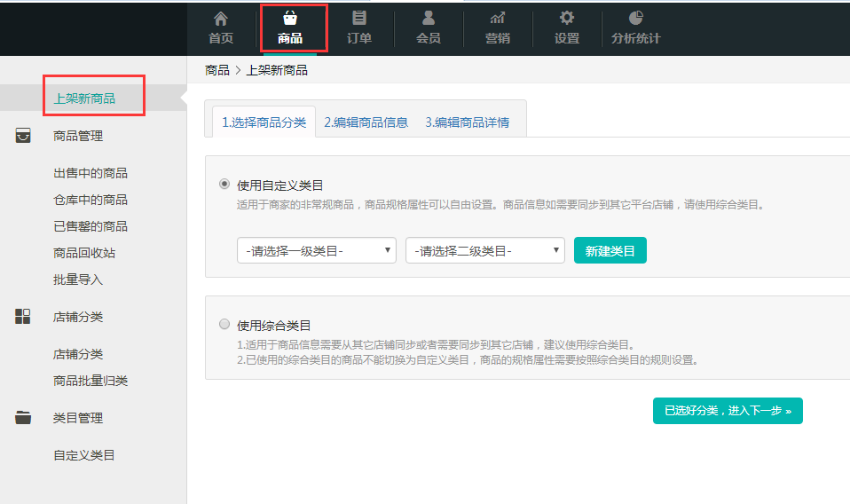Click the 商品 breadcrumb link
This screenshot has height=504, width=850.
tap(216, 70)
